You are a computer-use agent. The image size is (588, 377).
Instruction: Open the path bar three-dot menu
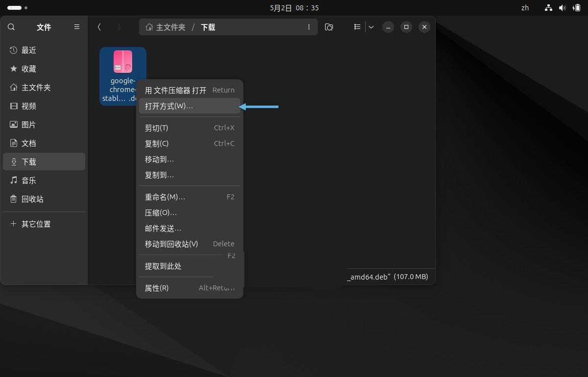[309, 27]
